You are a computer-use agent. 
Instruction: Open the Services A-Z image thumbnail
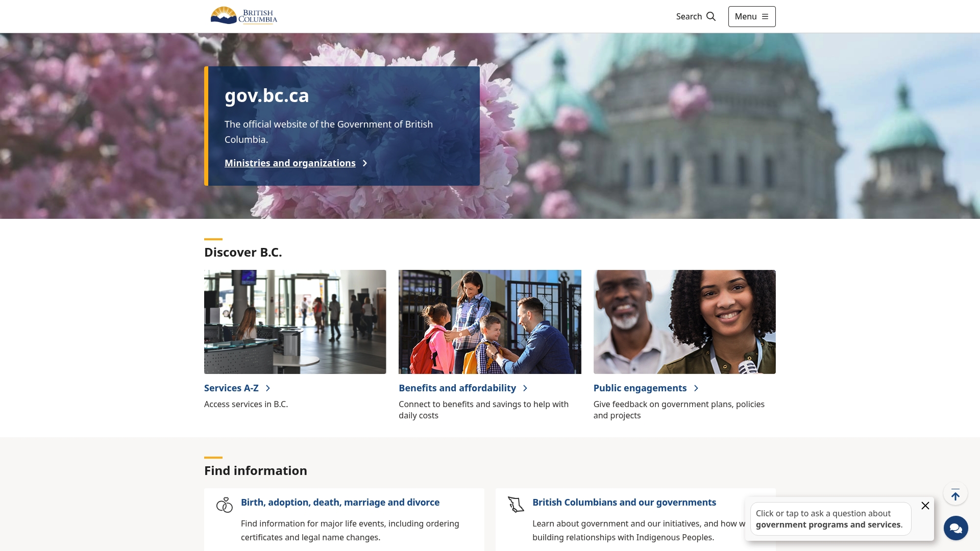(295, 322)
